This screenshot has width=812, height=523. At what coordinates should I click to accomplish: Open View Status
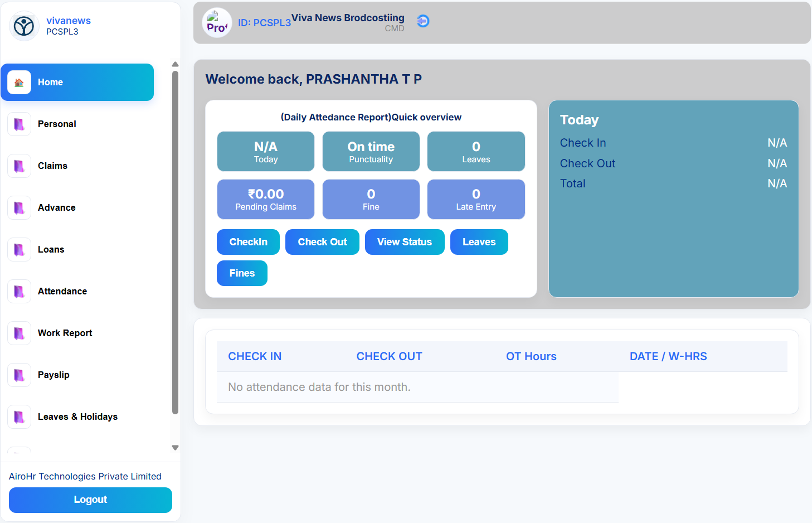pyautogui.click(x=404, y=242)
